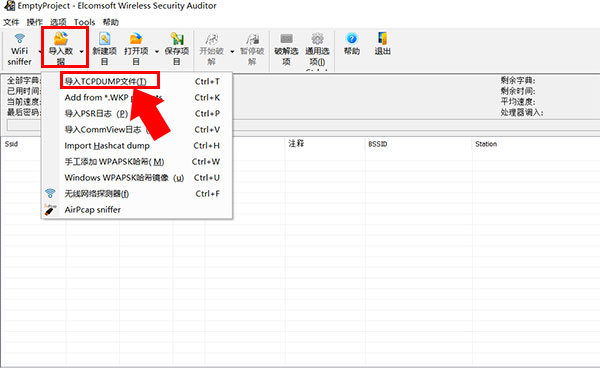Click the application icon in the title bar
This screenshot has height=368, width=600.
coord(9,6)
